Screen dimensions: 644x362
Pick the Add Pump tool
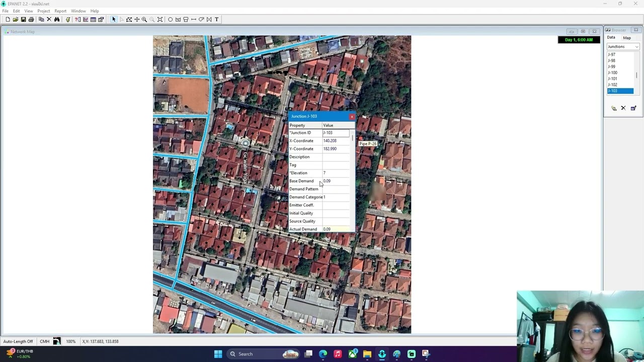pyautogui.click(x=201, y=20)
